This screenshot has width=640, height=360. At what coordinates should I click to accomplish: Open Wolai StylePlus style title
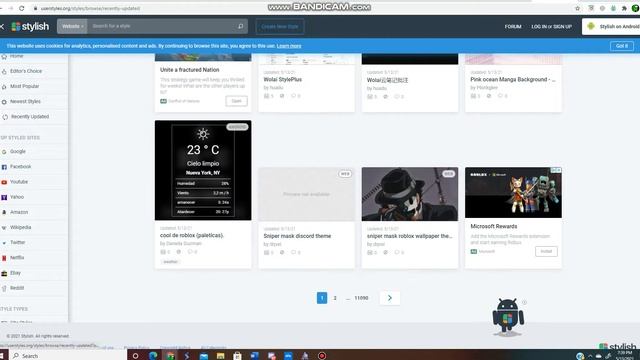click(x=282, y=80)
